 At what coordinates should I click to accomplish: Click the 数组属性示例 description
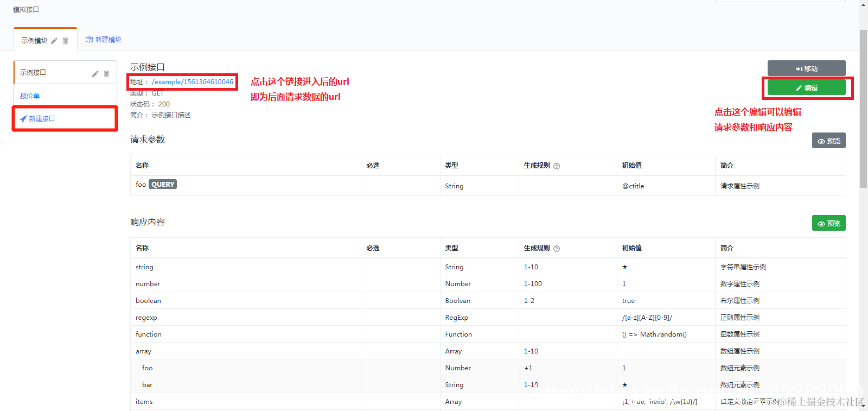740,351
